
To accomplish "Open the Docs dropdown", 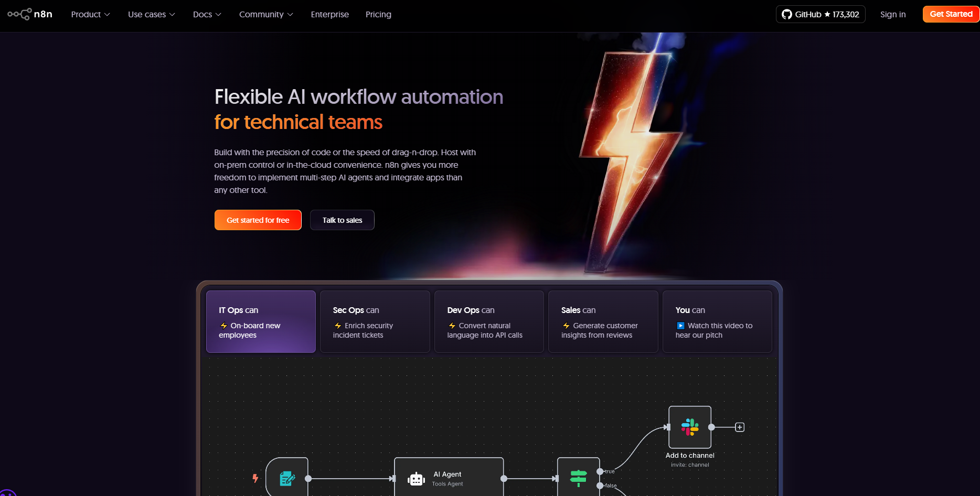I will (x=207, y=14).
